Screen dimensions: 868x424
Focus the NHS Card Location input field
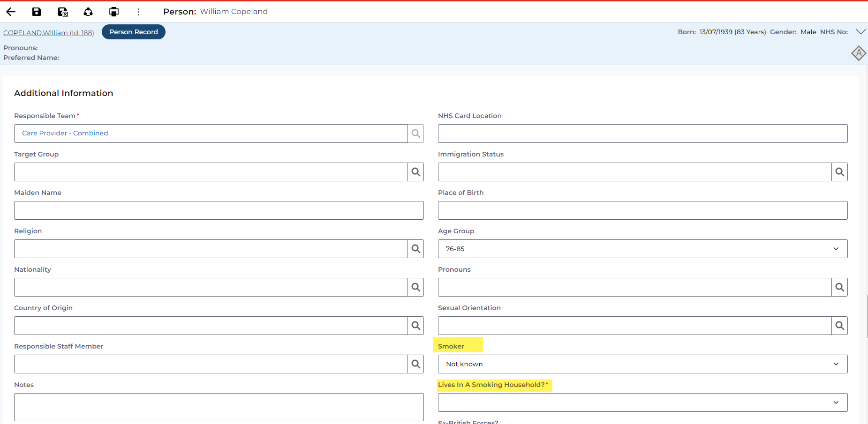click(x=642, y=134)
